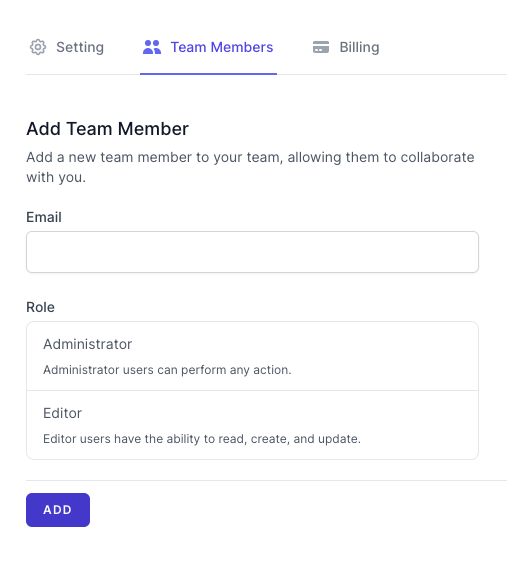Screen dimensions: 507x576
Task: Click the purple ADD button
Action: (x=58, y=510)
